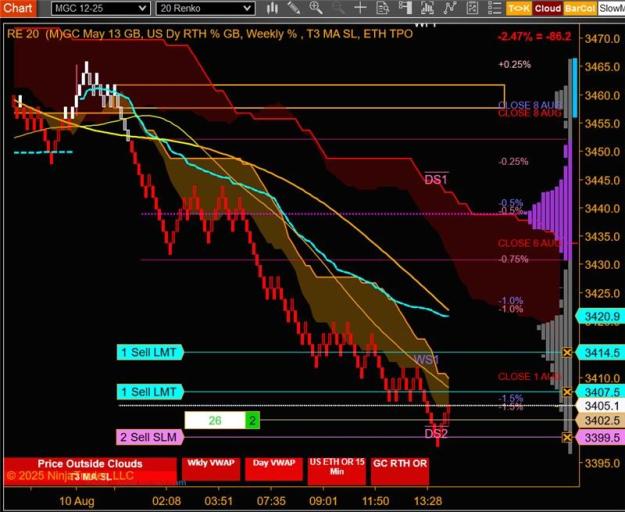
Task: Click the +0.25% level label
Action: point(515,65)
